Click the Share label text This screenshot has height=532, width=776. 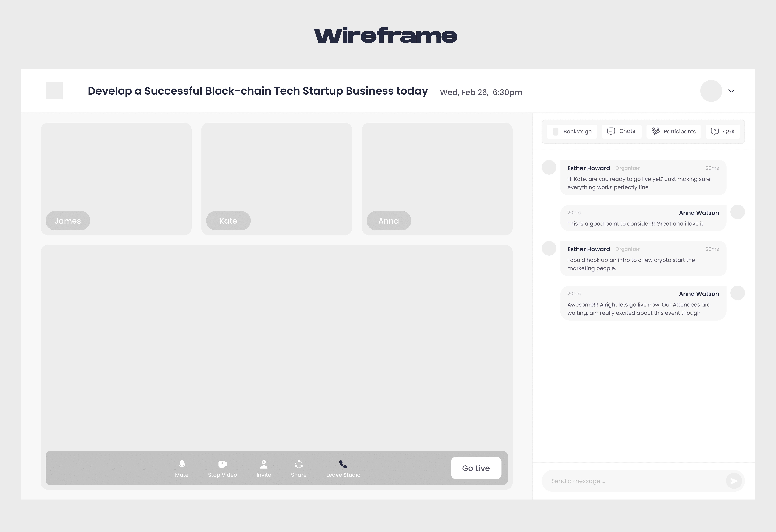click(x=299, y=475)
